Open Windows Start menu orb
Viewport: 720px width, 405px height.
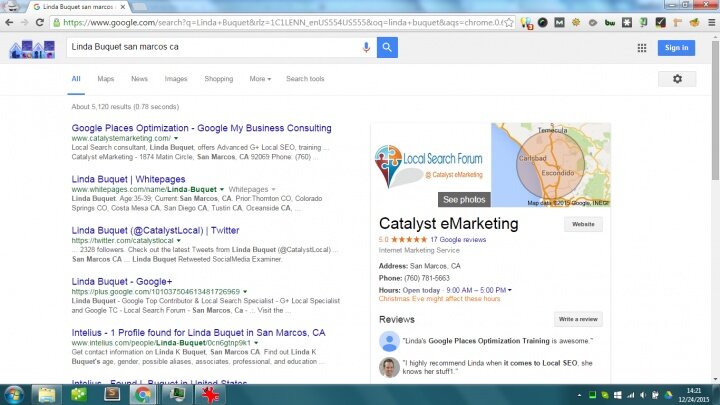14,395
